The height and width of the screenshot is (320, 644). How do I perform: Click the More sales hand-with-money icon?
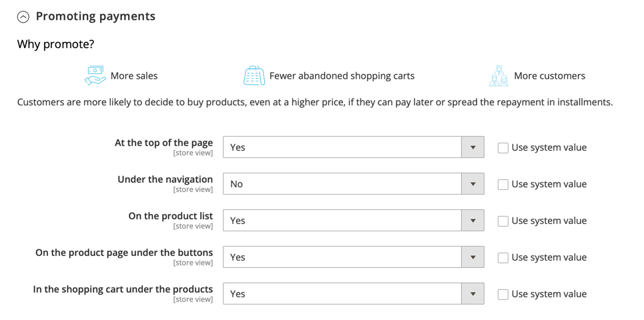95,75
